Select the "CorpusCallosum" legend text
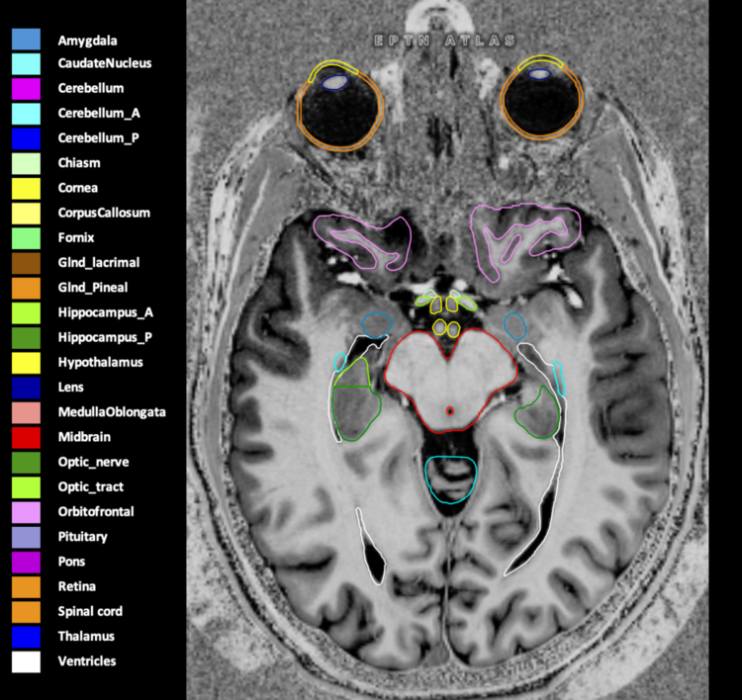The image size is (742, 700). click(104, 214)
